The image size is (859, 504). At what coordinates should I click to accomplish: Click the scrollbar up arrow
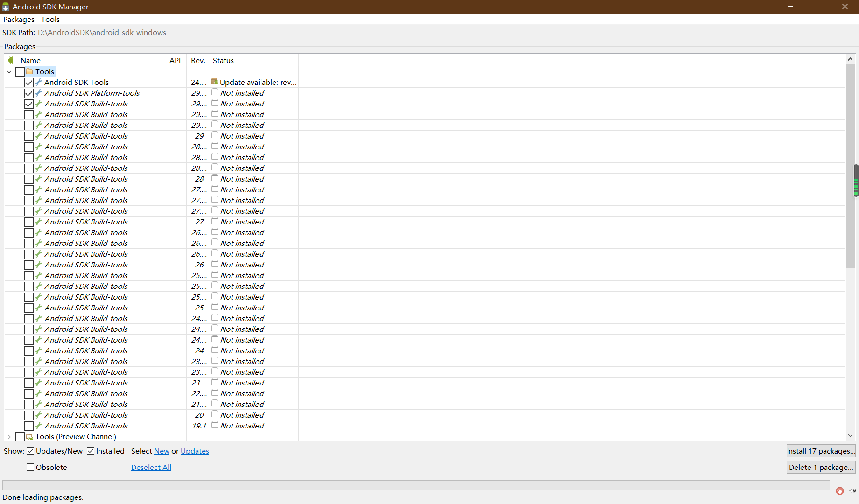(x=850, y=59)
